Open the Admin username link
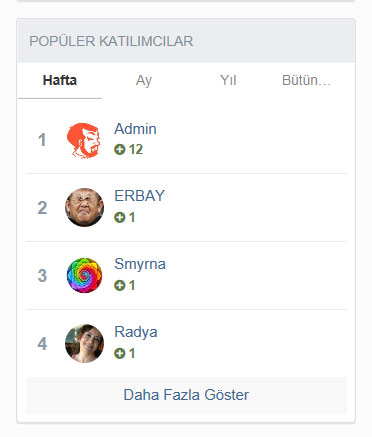Viewport: 372px width, 437px height. point(135,129)
